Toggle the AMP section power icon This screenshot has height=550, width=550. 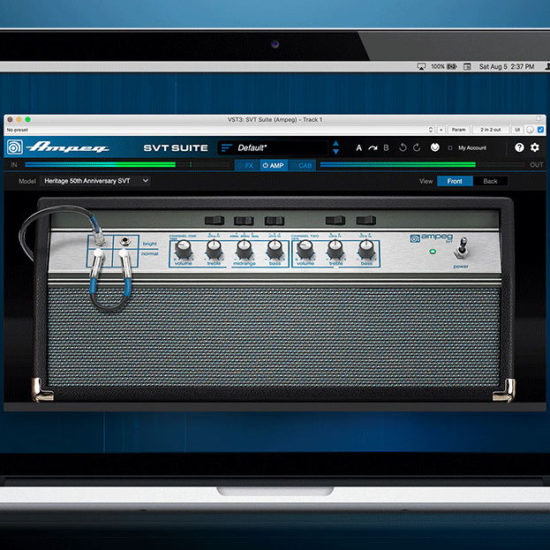265,165
